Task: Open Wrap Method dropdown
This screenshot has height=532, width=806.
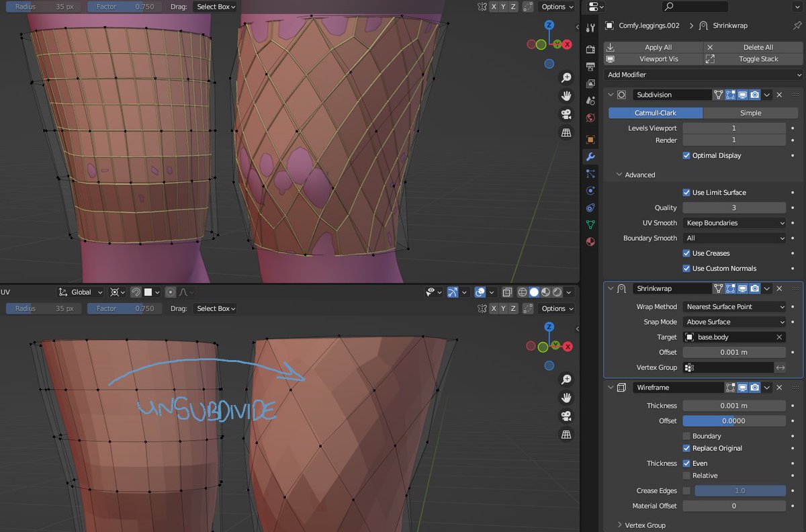Action: click(x=734, y=306)
